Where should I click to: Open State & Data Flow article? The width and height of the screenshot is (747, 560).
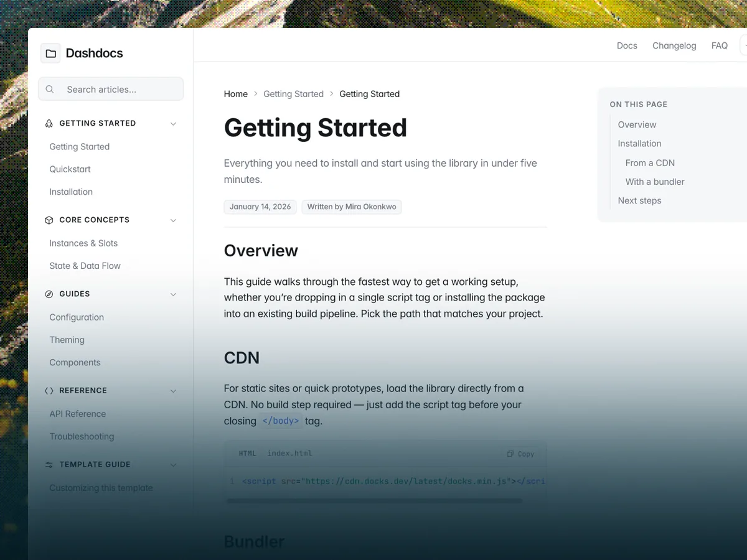85,266
